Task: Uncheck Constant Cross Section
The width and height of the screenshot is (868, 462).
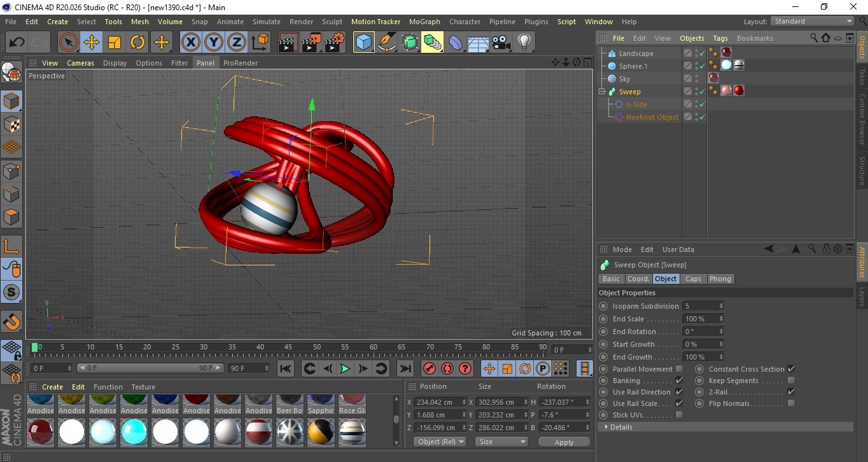Action: pos(791,369)
